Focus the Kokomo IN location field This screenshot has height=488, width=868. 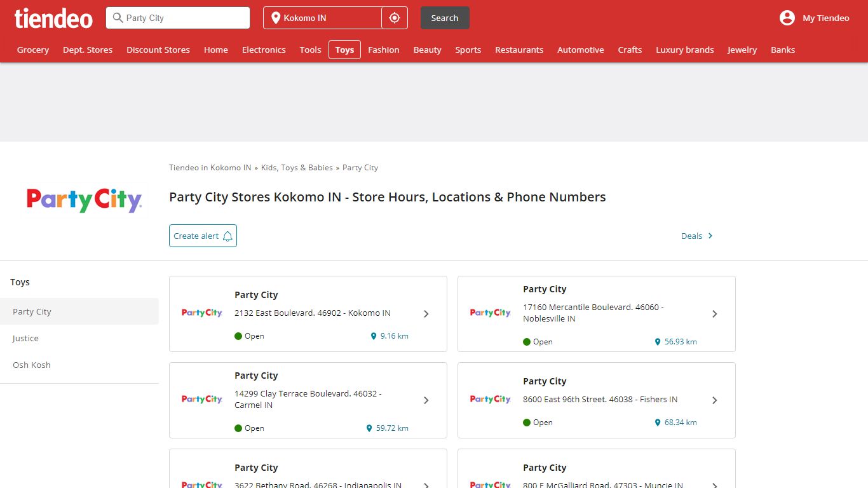tap(323, 18)
